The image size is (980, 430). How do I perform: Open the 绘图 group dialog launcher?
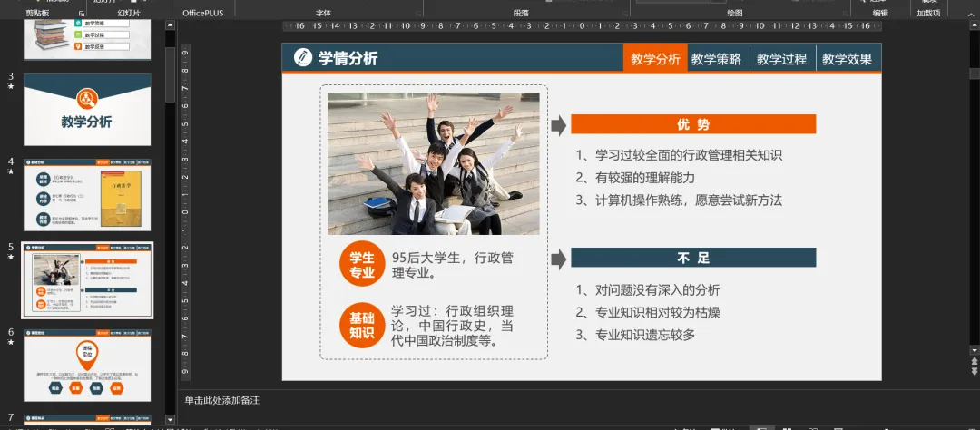click(845, 13)
